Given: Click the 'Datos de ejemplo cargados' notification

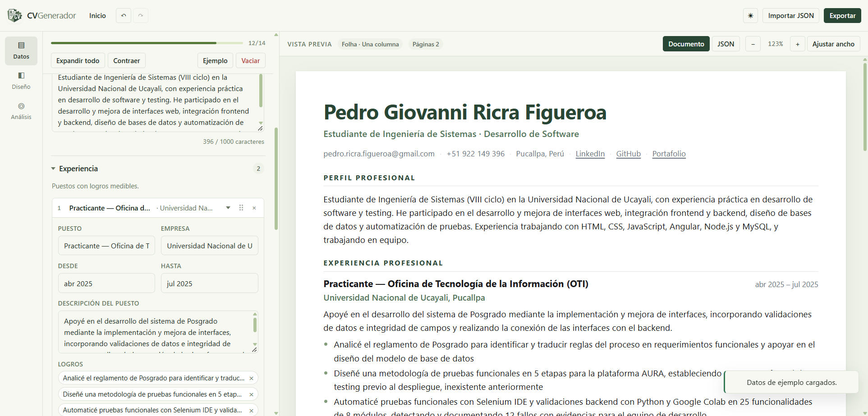Looking at the screenshot, I should click(x=791, y=382).
